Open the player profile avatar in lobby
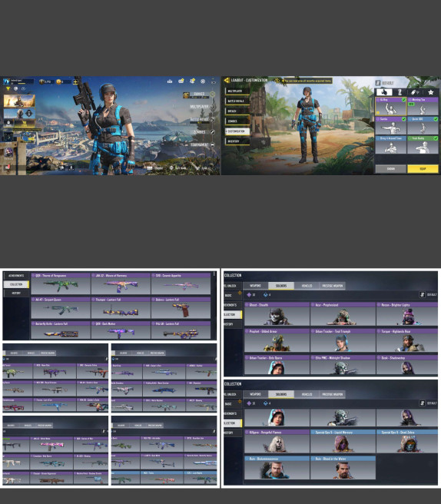This screenshot has width=441, height=504. pyautogui.click(x=6, y=81)
